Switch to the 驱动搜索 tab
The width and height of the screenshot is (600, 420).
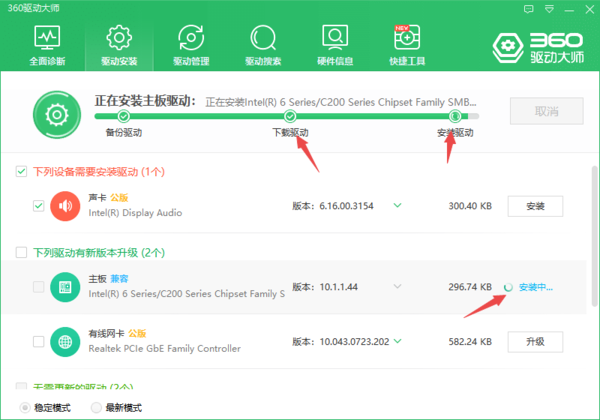(x=263, y=46)
